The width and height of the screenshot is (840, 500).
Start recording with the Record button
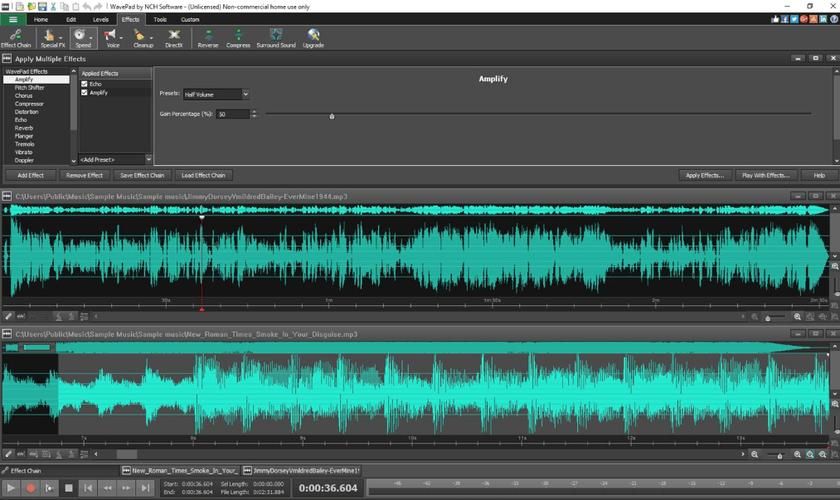pos(31,488)
